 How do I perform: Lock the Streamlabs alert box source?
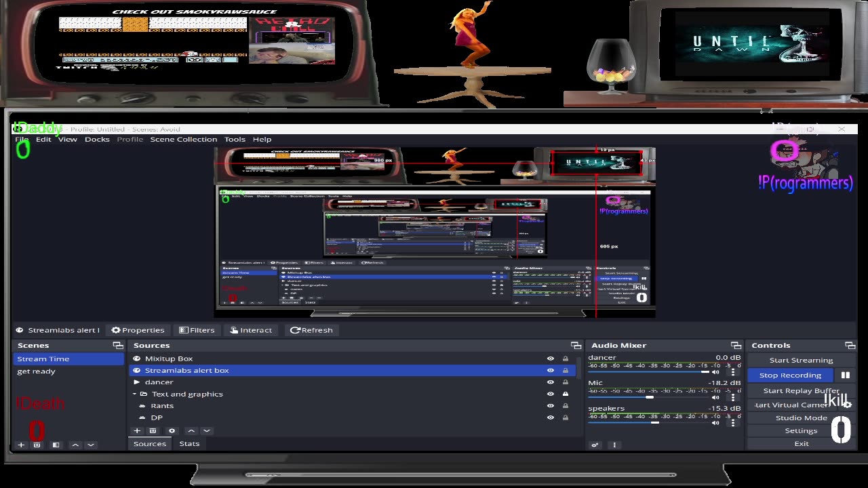click(x=566, y=371)
